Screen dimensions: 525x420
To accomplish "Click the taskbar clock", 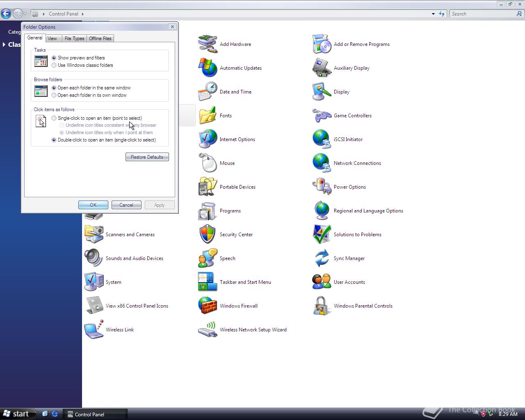I will point(508,414).
